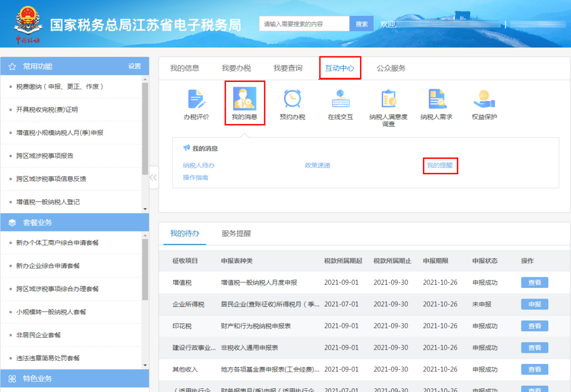Image resolution: width=571 pixels, height=392 pixels.
Task: Click 财产和行为税纳税申报表 cell
Action: click(x=256, y=326)
